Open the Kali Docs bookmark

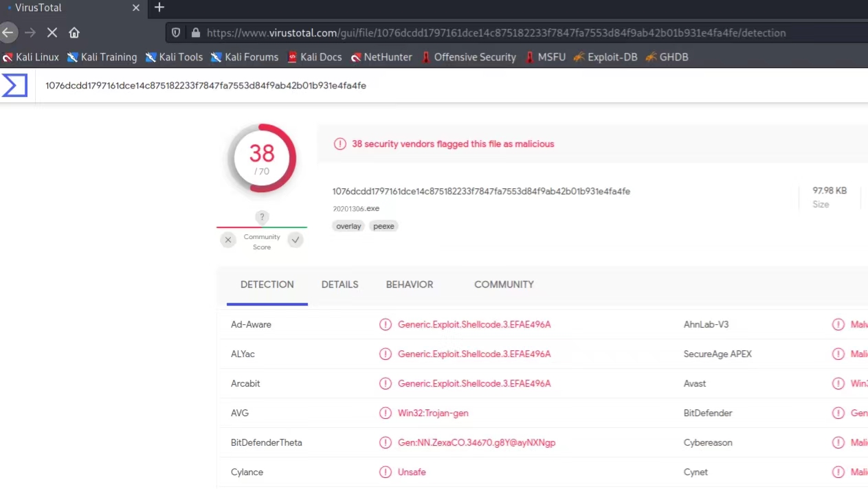coord(314,57)
